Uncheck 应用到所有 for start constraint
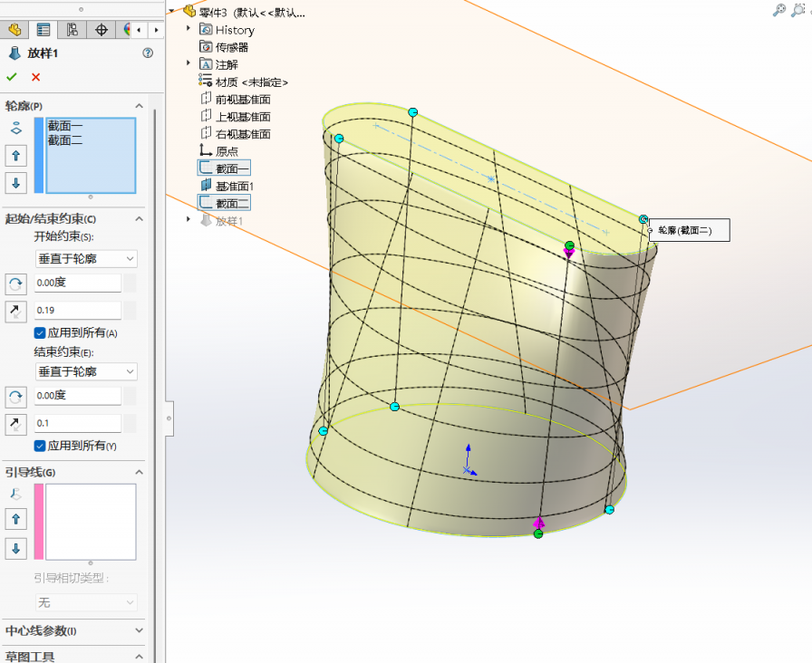 (x=40, y=333)
